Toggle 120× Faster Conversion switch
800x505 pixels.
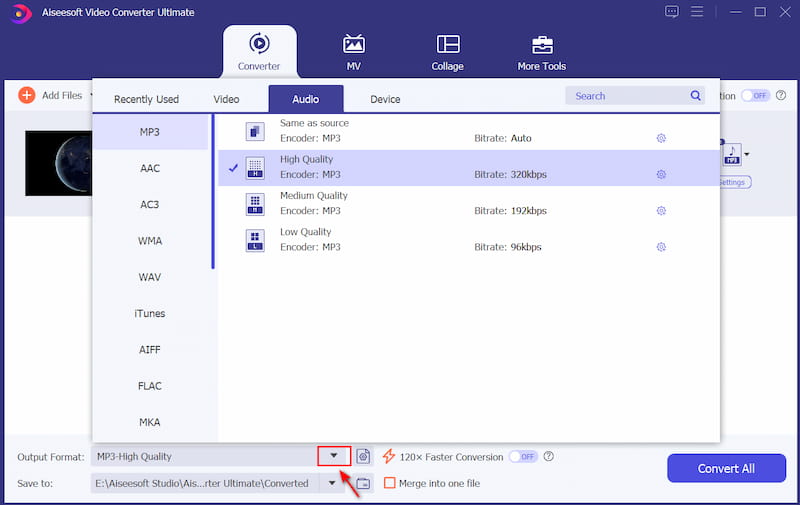(x=523, y=457)
